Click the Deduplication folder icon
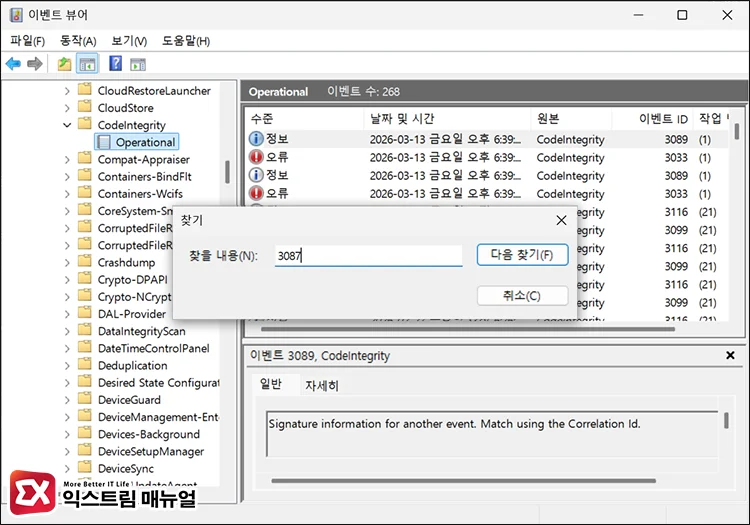Screen dimensions: 750x525 pos(85,364)
